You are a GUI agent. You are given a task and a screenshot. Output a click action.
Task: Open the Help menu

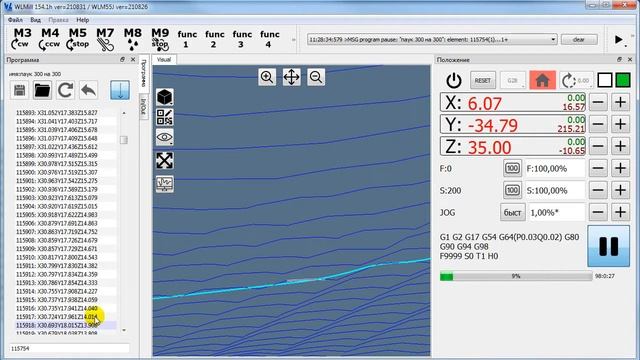click(82, 20)
